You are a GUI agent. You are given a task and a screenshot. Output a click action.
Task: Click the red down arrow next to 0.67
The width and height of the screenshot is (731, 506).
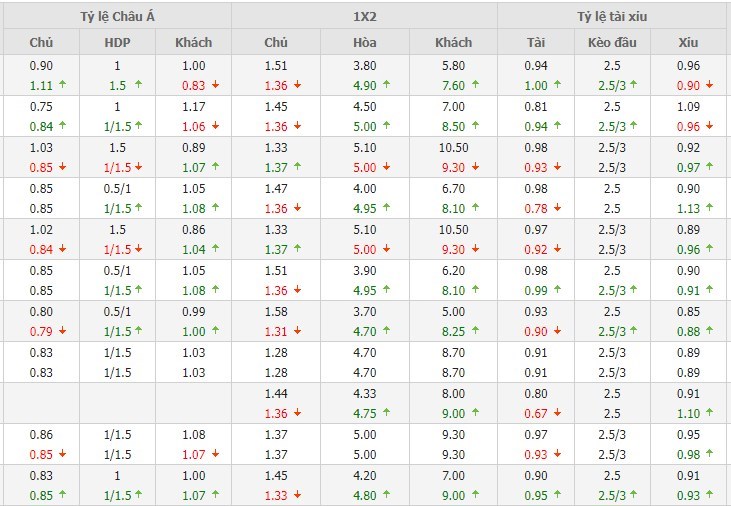(x=552, y=413)
